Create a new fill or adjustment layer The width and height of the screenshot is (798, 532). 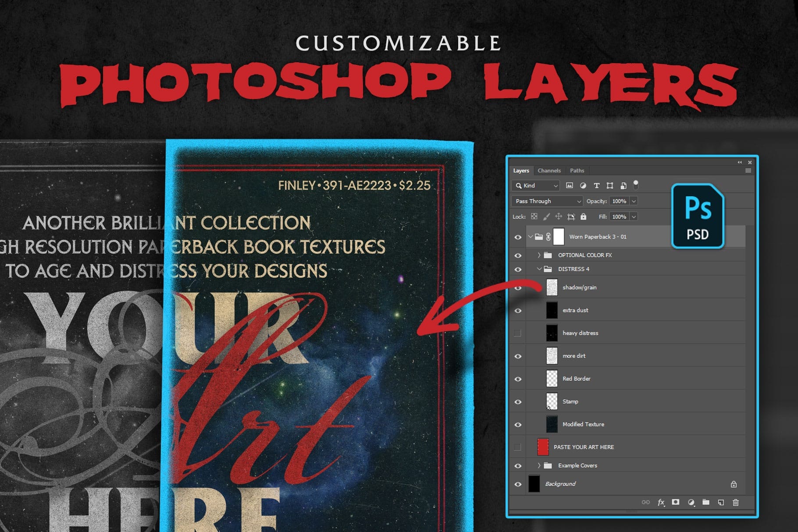pyautogui.click(x=691, y=502)
